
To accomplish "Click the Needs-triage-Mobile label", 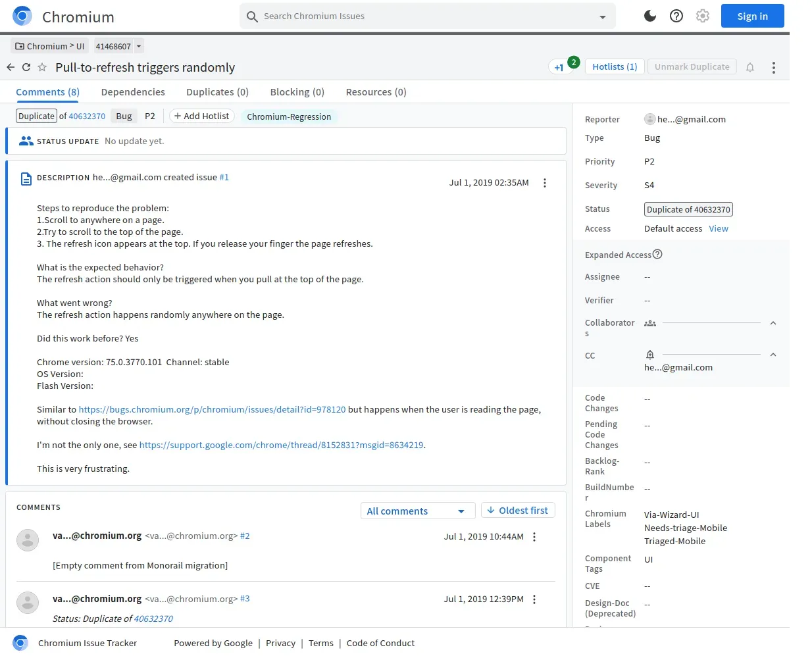I will click(x=686, y=528).
